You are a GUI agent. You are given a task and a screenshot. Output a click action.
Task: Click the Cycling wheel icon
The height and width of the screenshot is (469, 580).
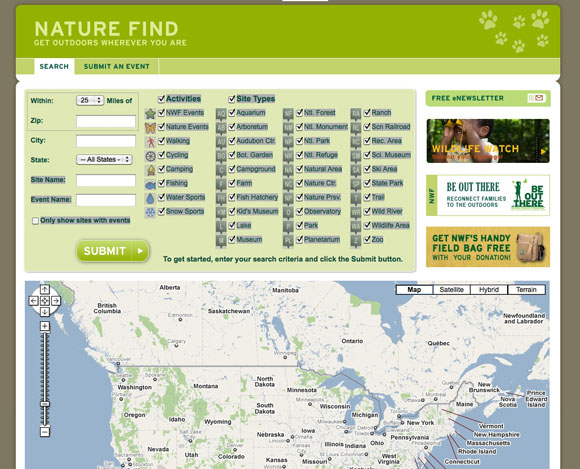(x=150, y=156)
